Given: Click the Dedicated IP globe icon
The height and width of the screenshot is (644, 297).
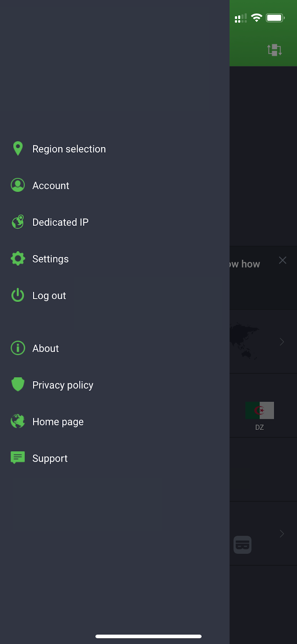Looking at the screenshot, I should click(18, 222).
